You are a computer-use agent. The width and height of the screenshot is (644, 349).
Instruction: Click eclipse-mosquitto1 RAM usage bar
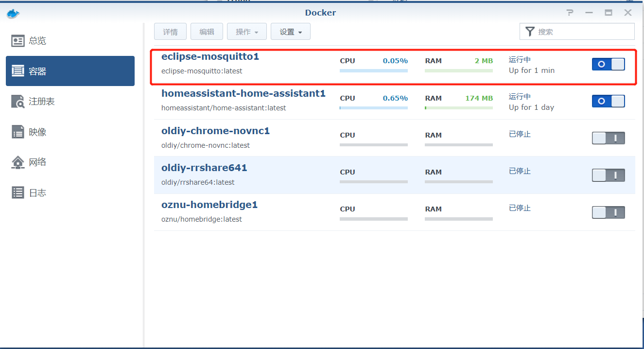click(x=459, y=71)
